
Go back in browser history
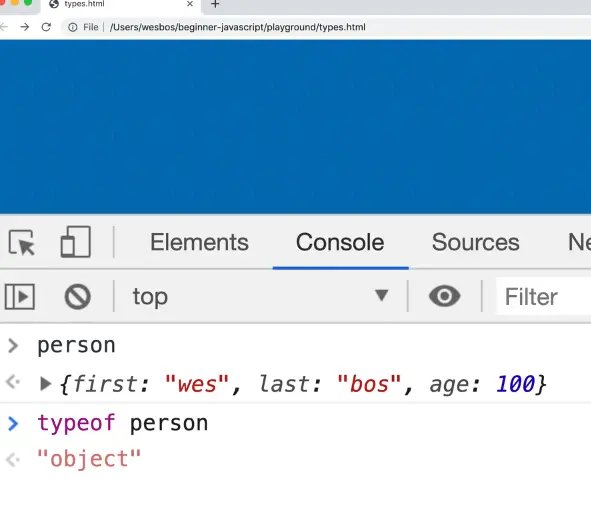(x=4, y=27)
